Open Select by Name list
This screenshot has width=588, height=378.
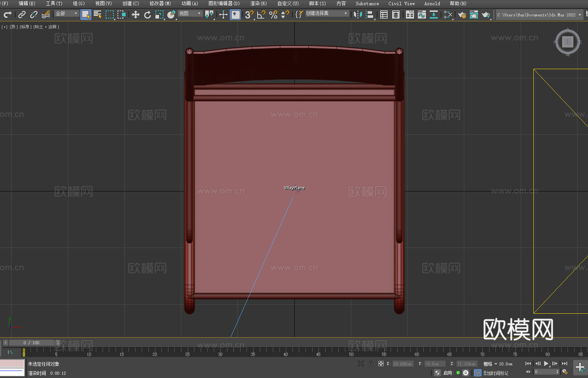point(98,14)
